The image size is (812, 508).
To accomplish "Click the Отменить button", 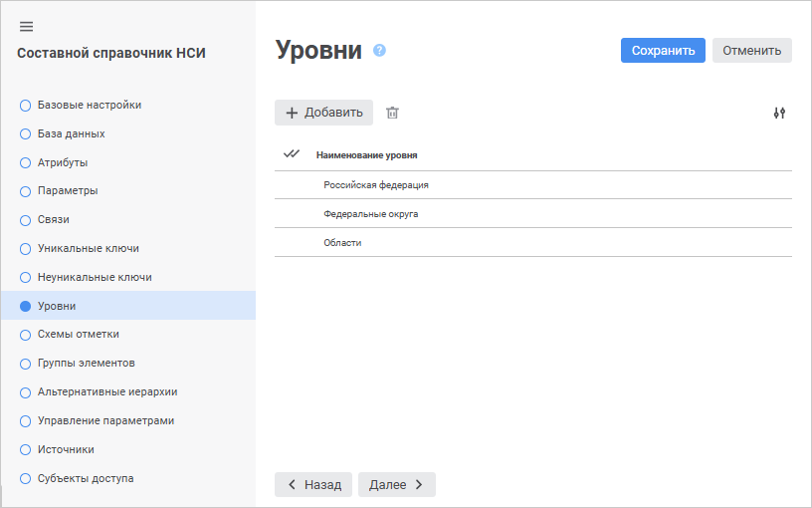I will tap(752, 50).
